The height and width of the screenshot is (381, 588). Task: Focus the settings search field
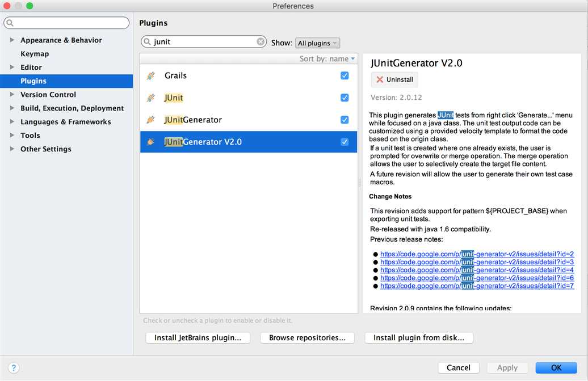point(67,23)
